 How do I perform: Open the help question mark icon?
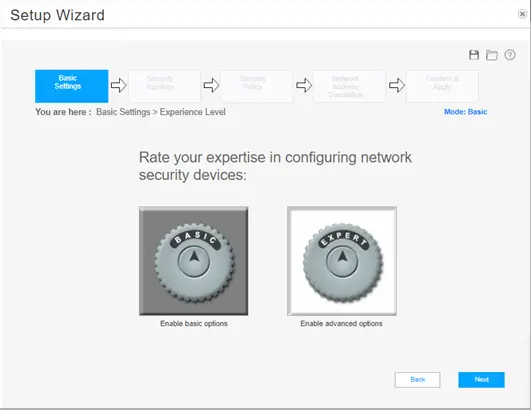(510, 55)
